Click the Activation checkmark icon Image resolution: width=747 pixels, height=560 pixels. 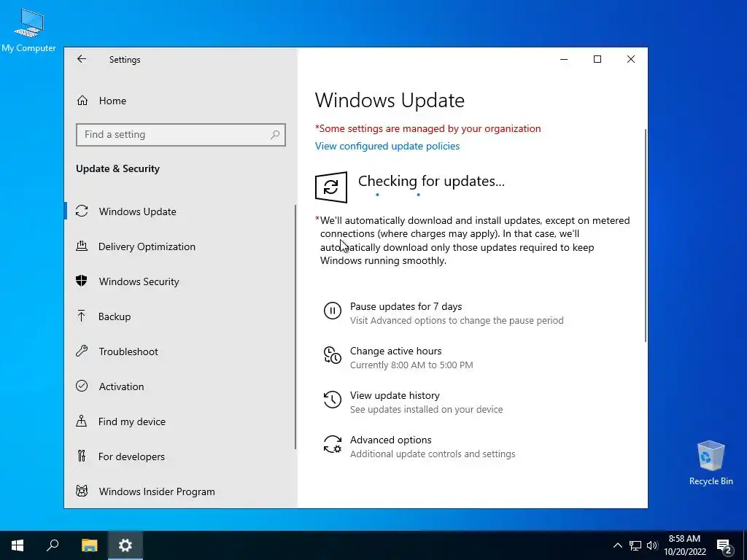82,386
